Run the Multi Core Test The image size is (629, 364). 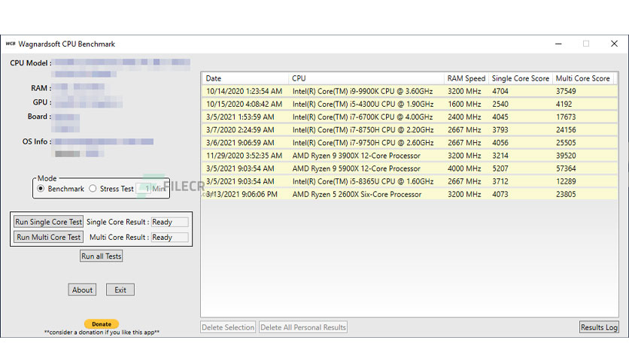[49, 237]
